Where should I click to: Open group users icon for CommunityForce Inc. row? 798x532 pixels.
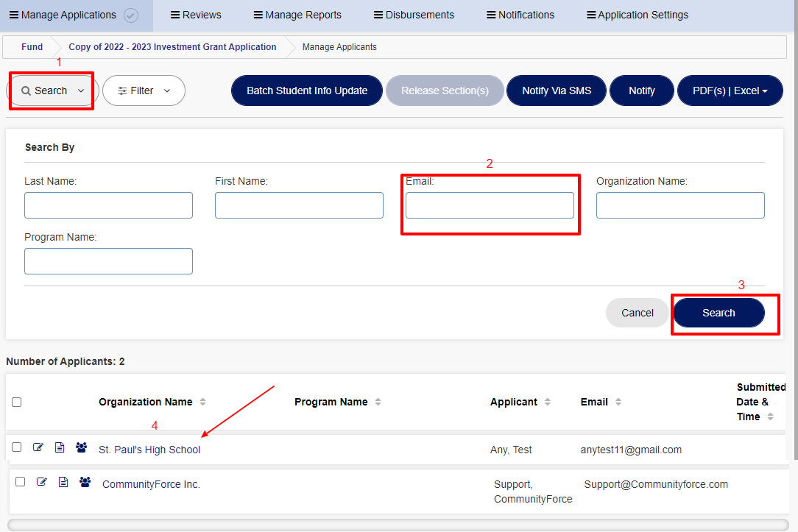tap(85, 482)
